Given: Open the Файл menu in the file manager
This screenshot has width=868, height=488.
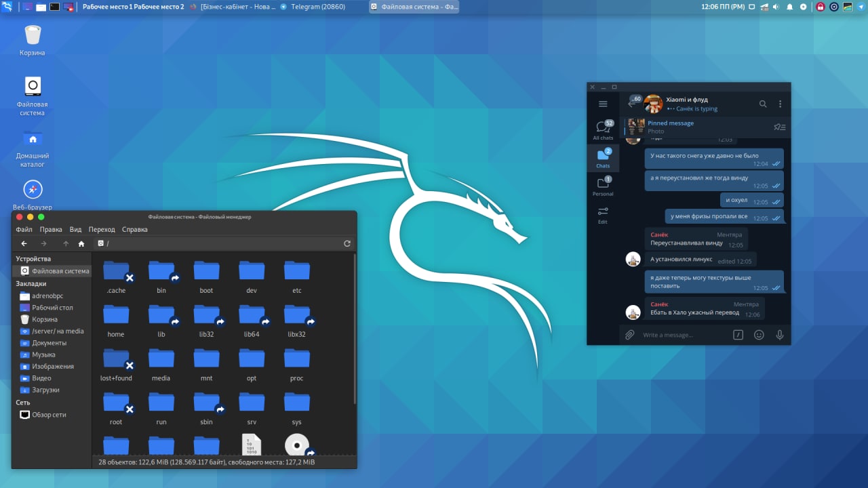Looking at the screenshot, I should [24, 229].
